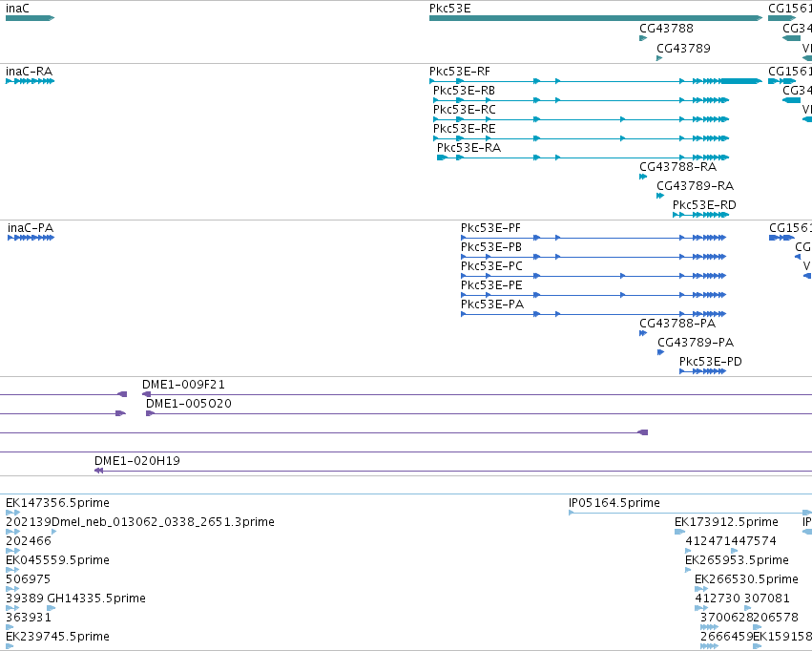Screen dimensions: 812x651
Task: Click the EK266530.5prime EST label
Action: click(746, 579)
